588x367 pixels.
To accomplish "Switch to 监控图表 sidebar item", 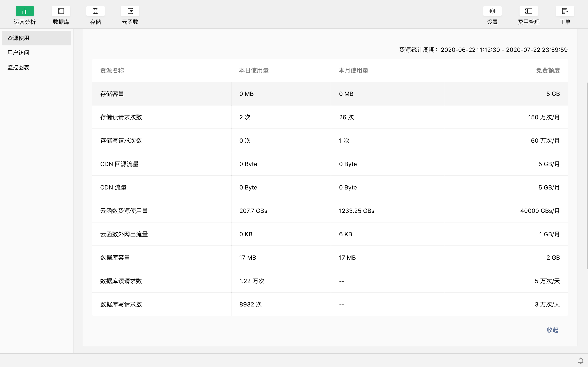I will (x=18, y=67).
